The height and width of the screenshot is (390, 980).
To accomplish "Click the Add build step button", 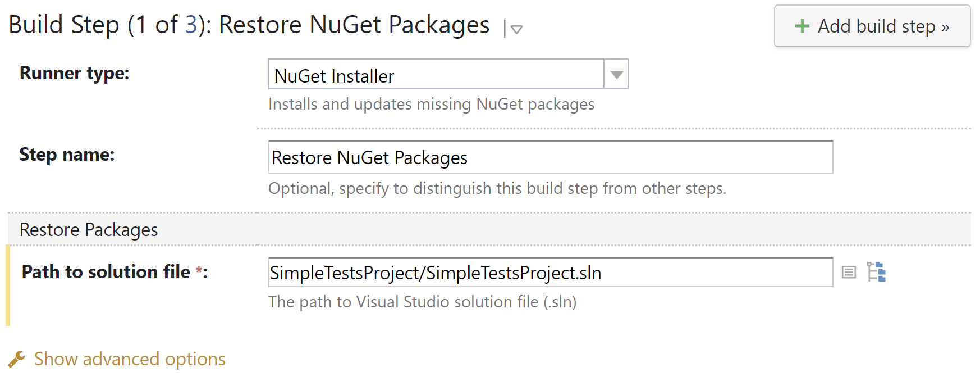I will (872, 26).
